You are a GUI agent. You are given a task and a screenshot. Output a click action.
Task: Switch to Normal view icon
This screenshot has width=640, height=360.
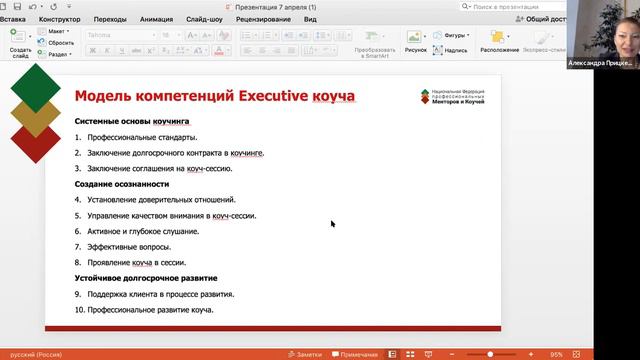click(392, 354)
